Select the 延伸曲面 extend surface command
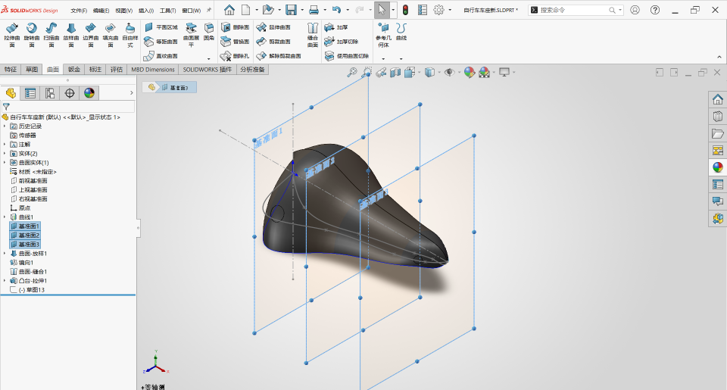Viewport: 727px width, 390px height. pyautogui.click(x=274, y=27)
